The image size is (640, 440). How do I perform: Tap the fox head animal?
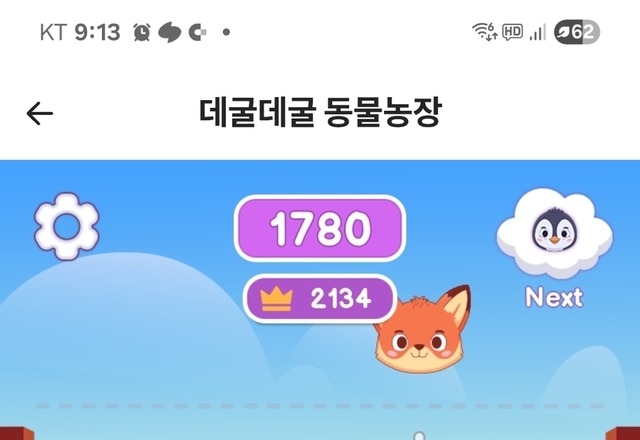[422, 330]
